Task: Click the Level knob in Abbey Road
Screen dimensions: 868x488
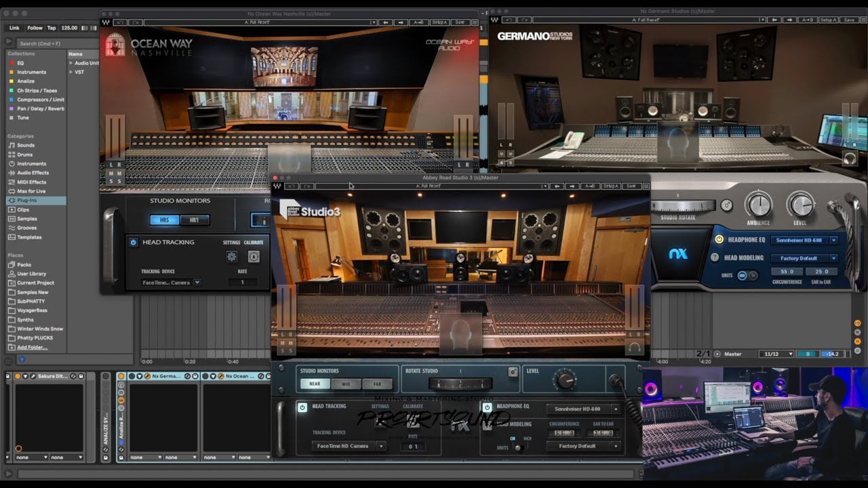Action: (564, 380)
